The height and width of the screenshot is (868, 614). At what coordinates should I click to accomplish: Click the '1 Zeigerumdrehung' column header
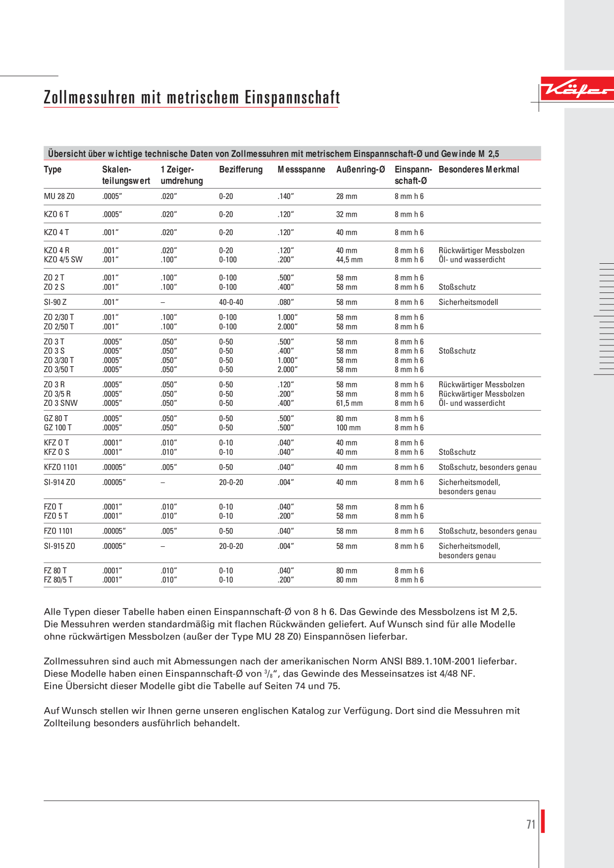[182, 175]
